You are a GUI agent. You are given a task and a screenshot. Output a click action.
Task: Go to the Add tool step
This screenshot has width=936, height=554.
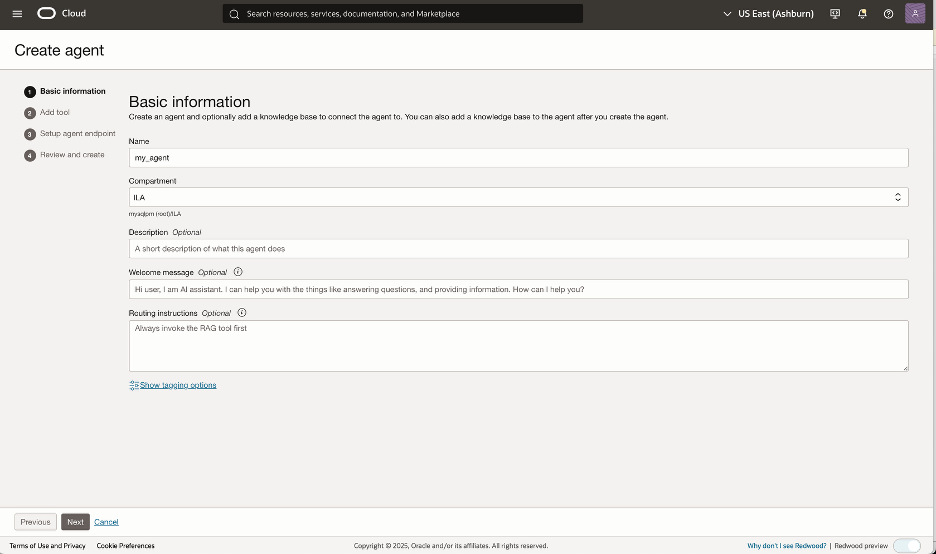coord(55,112)
